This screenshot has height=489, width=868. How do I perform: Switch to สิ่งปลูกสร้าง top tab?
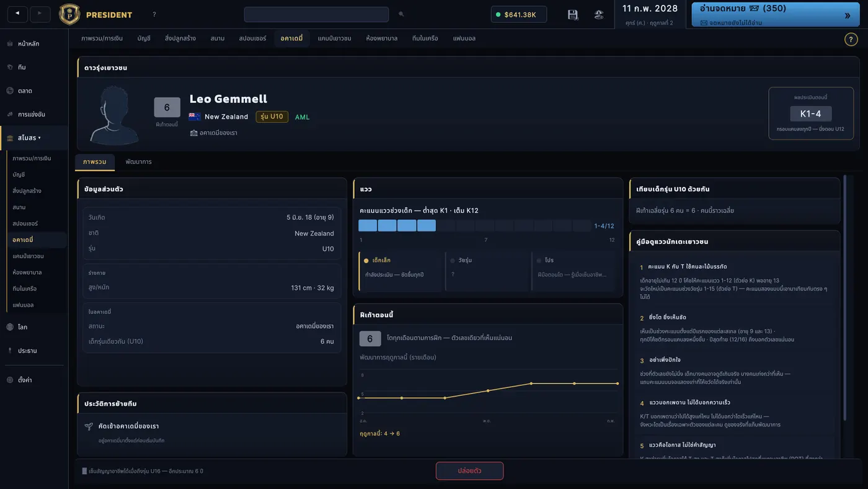click(180, 38)
